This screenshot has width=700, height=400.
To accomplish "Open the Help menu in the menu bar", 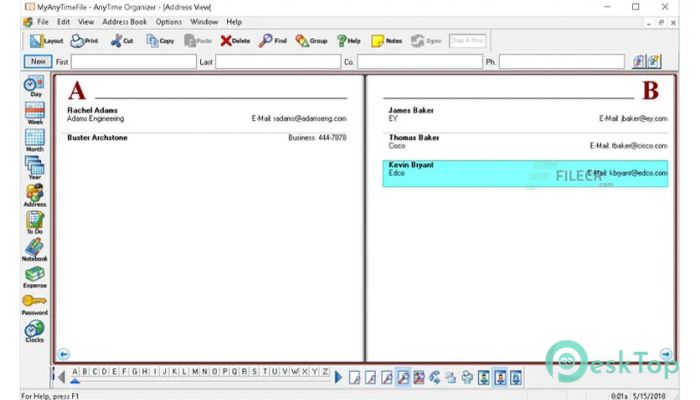I will pyautogui.click(x=234, y=22).
